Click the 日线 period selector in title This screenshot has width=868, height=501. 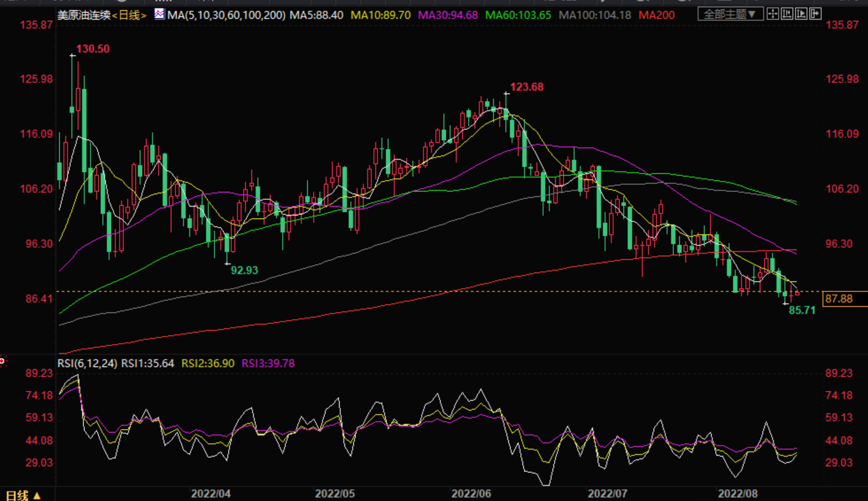tap(129, 15)
